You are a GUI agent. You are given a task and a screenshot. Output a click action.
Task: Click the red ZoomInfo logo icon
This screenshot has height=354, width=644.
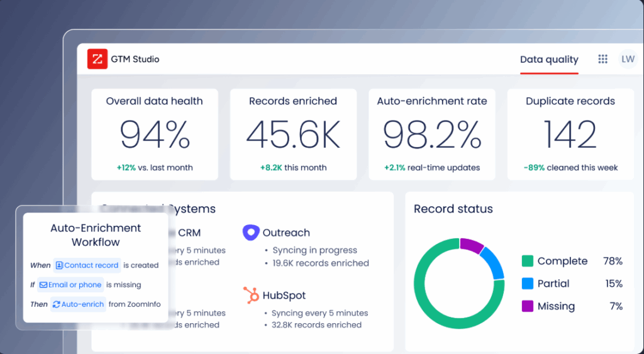click(97, 59)
